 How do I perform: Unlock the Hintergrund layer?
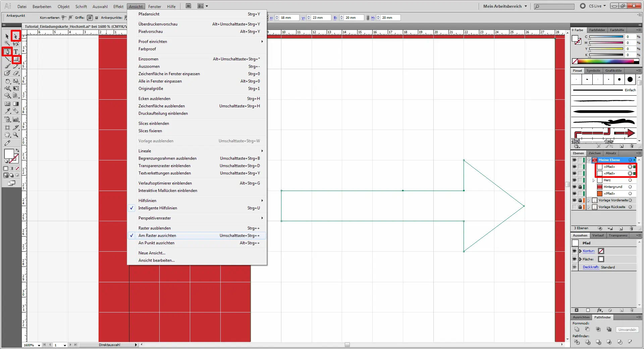tap(580, 187)
